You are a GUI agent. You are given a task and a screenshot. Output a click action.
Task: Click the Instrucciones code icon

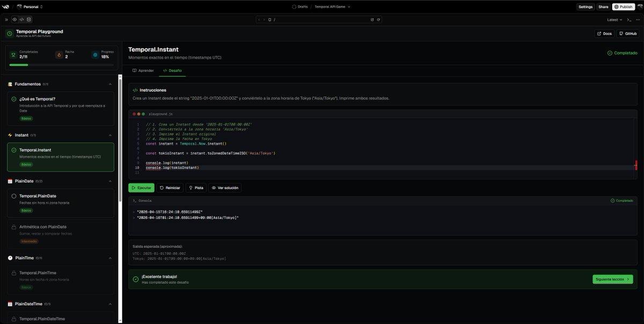click(135, 90)
